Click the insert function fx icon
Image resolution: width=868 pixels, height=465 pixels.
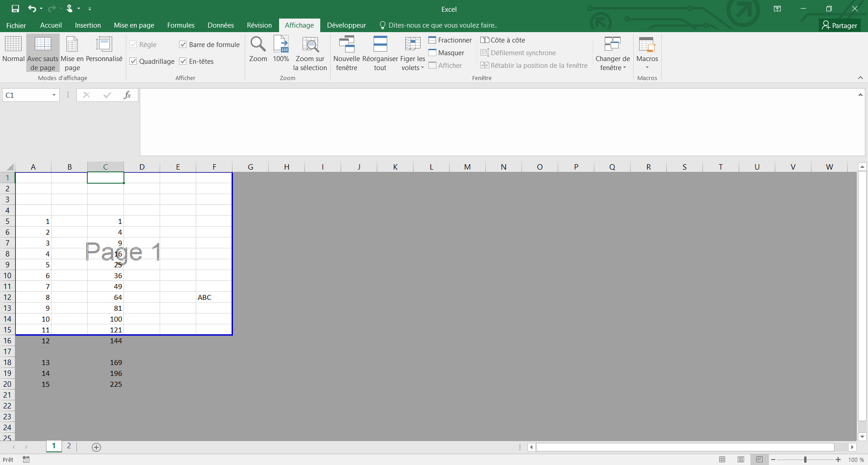[127, 95]
